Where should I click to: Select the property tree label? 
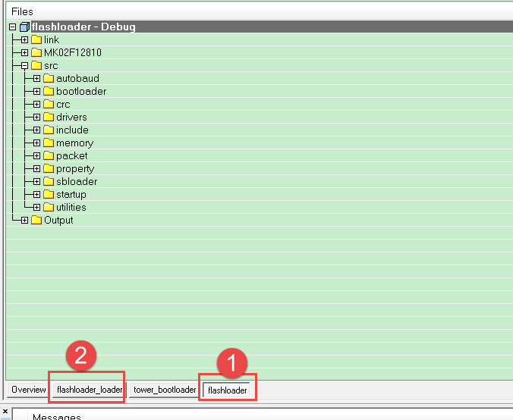(75, 169)
